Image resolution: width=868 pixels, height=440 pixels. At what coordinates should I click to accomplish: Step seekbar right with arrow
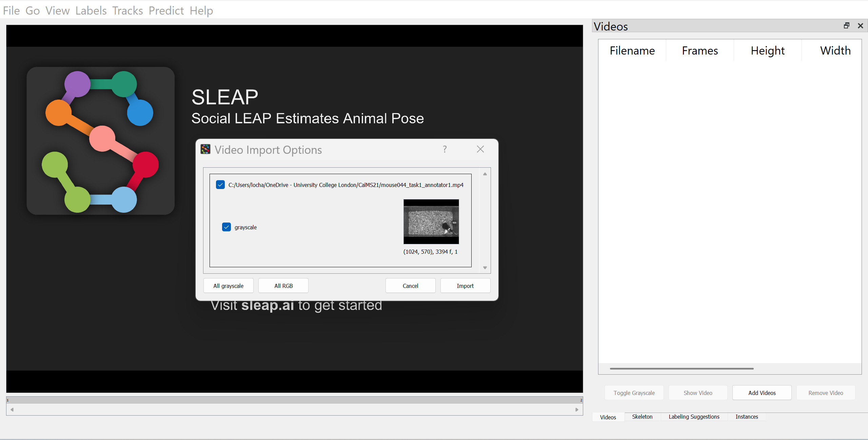click(x=577, y=410)
